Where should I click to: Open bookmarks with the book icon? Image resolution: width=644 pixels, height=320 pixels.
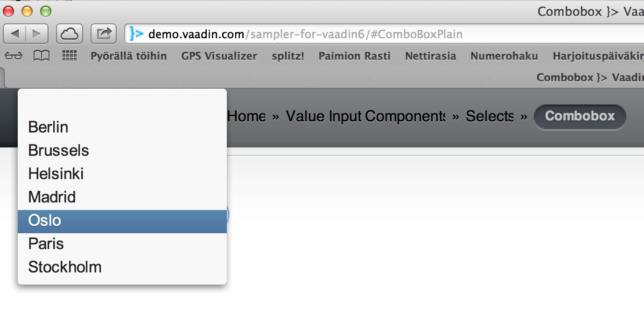[42, 56]
